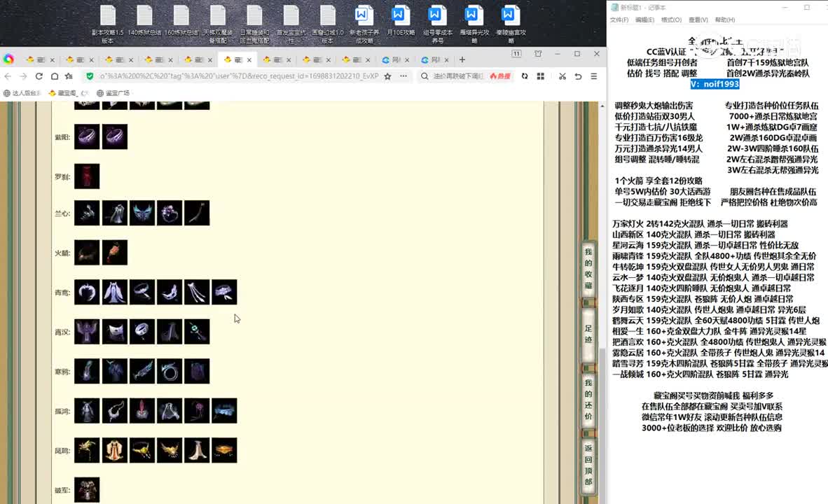Viewport: 828px width, 504px height.
Task: Click the refresh-sync icon beside 热搜
Action: [x=525, y=76]
